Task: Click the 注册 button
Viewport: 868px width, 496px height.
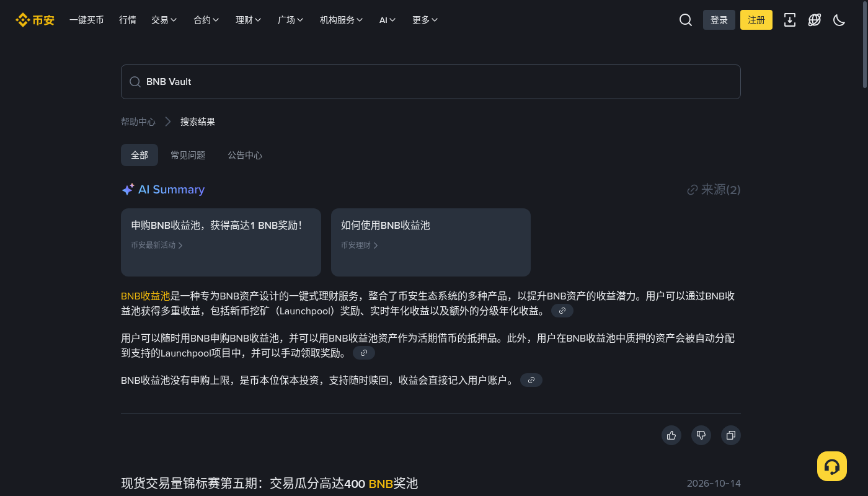Action: (x=756, y=20)
